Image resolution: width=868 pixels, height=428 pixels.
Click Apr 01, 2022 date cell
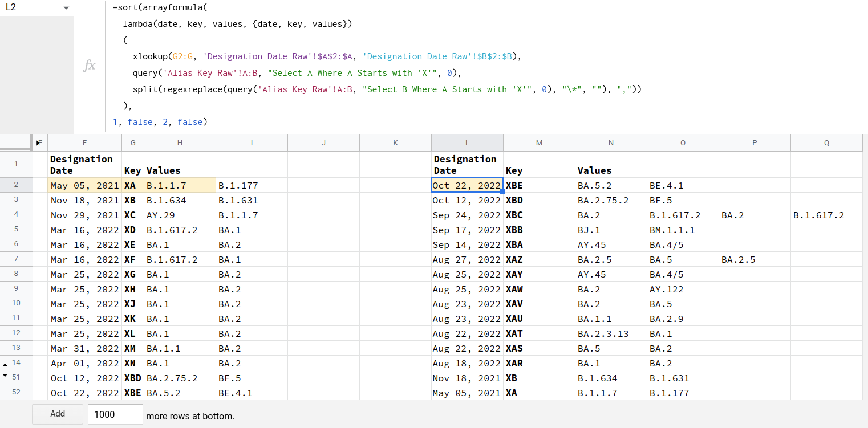[85, 363]
